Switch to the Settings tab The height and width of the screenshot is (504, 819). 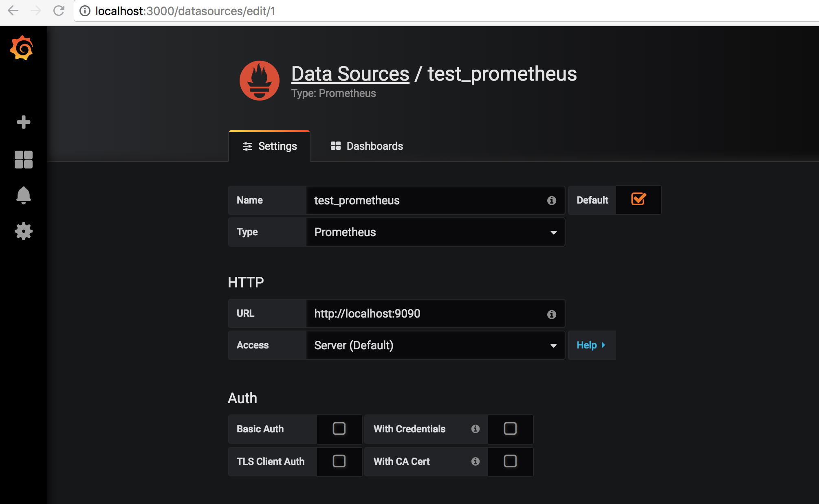coord(269,146)
